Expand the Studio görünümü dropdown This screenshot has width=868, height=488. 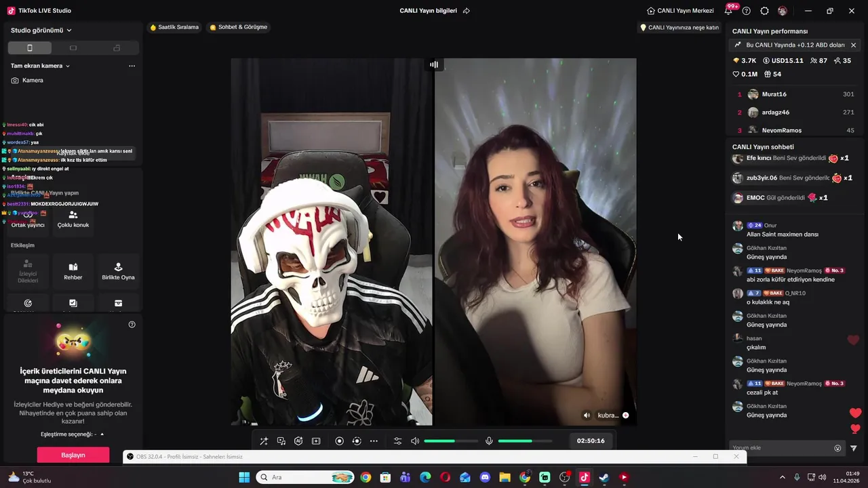pos(41,30)
